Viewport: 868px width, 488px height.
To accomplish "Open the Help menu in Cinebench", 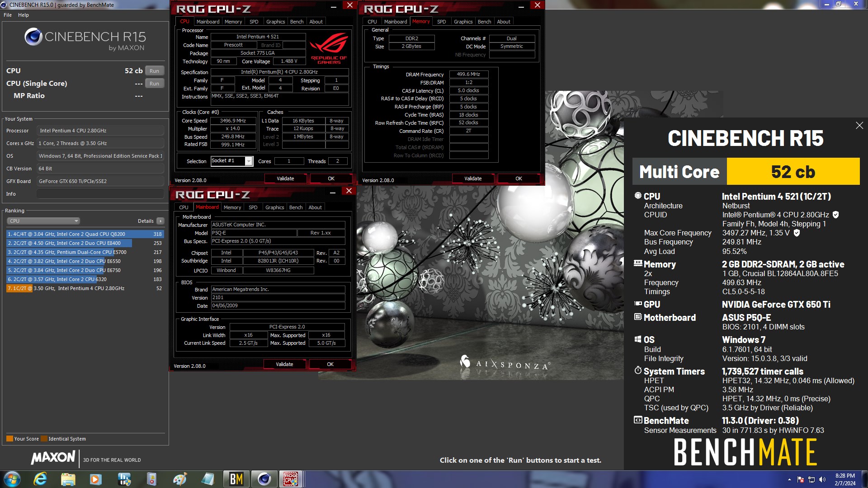I will pos(24,15).
